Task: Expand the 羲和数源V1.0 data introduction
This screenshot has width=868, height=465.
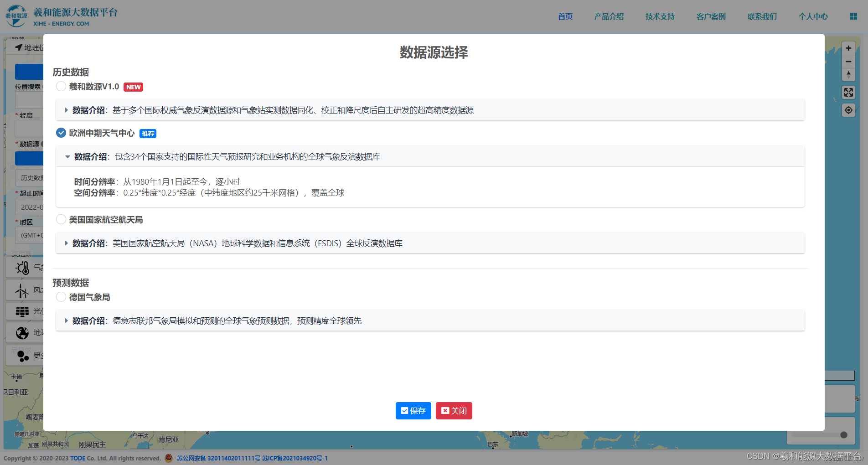Action: coord(430,110)
